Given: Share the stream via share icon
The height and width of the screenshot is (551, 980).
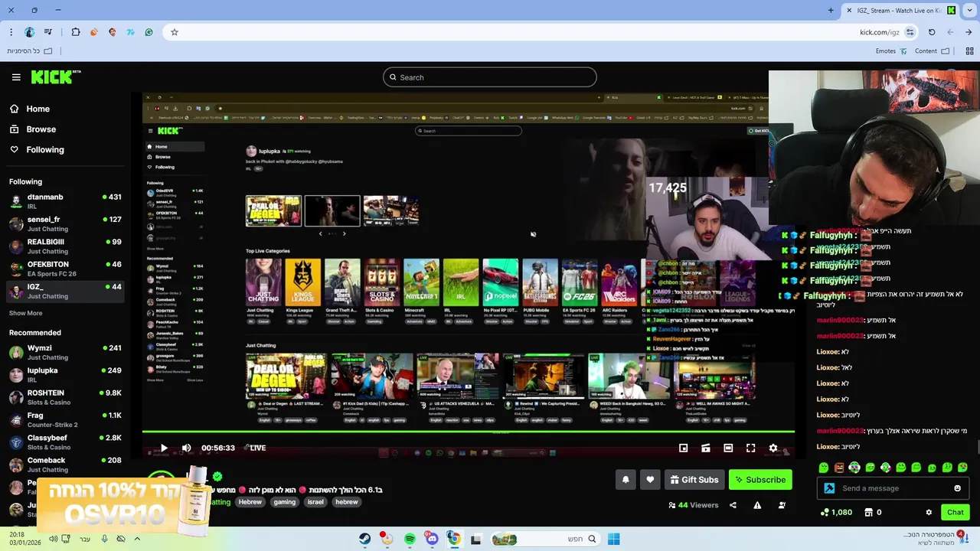Looking at the screenshot, I should (733, 505).
